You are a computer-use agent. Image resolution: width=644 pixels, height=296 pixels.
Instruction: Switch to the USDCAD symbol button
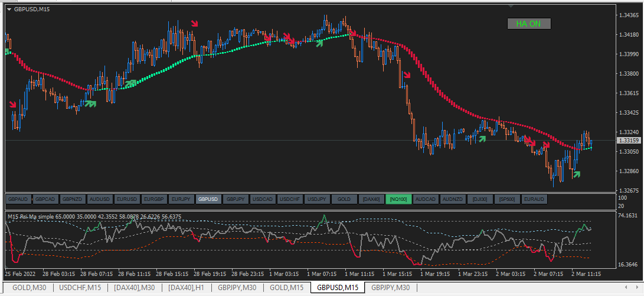(x=263, y=199)
